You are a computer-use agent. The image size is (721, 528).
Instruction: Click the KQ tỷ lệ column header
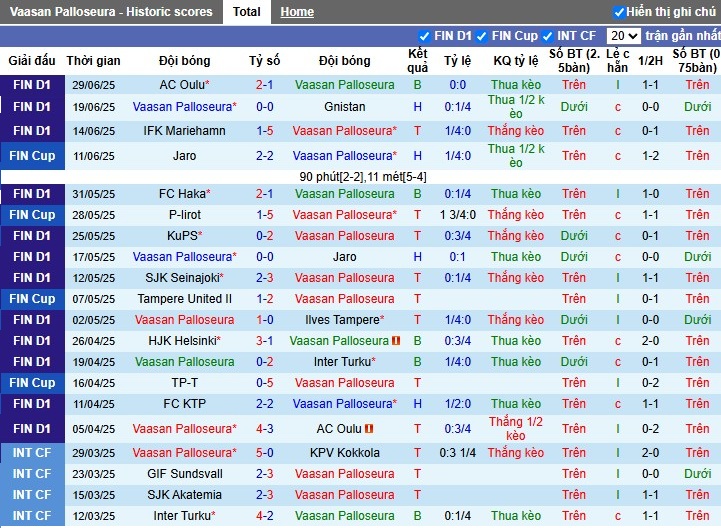coord(516,61)
